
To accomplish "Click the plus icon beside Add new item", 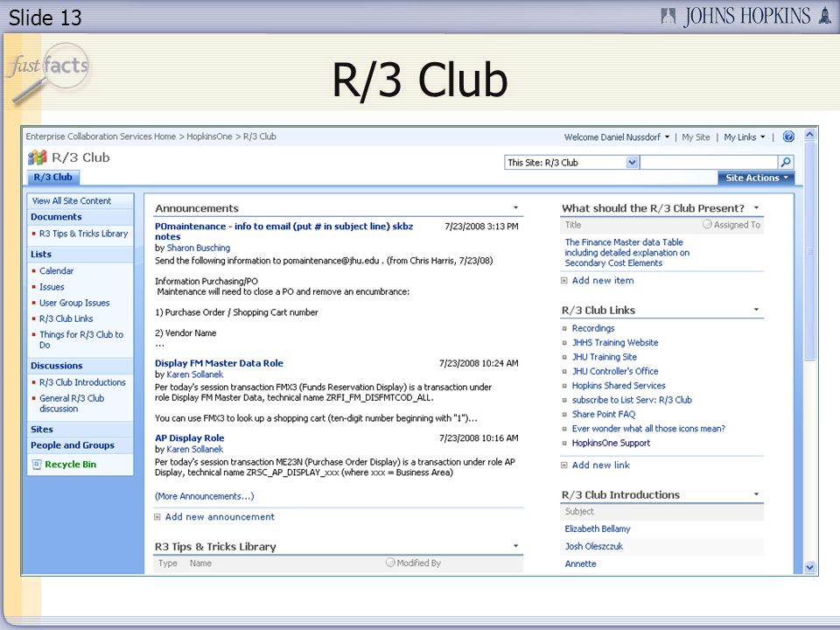I will click(x=564, y=280).
